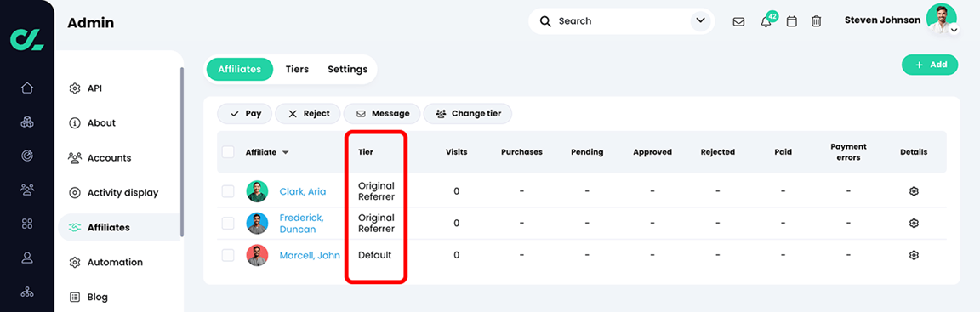Screen dimensions: 980x312
Task: Open the four-squares grid icon in left rail
Action: click(x=27, y=223)
